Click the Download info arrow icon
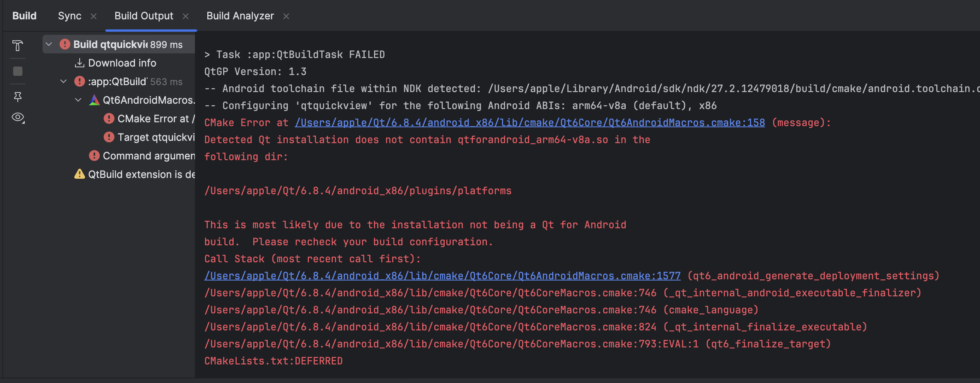This screenshot has height=383, width=980. (x=79, y=63)
